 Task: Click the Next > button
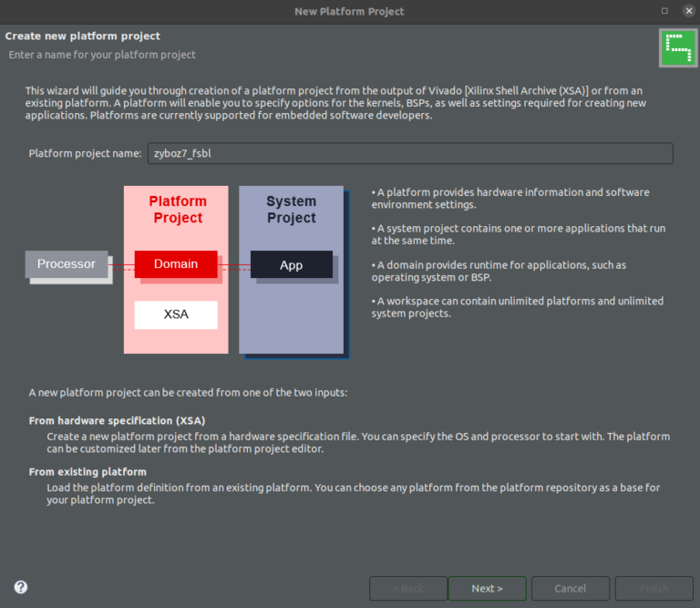(487, 588)
